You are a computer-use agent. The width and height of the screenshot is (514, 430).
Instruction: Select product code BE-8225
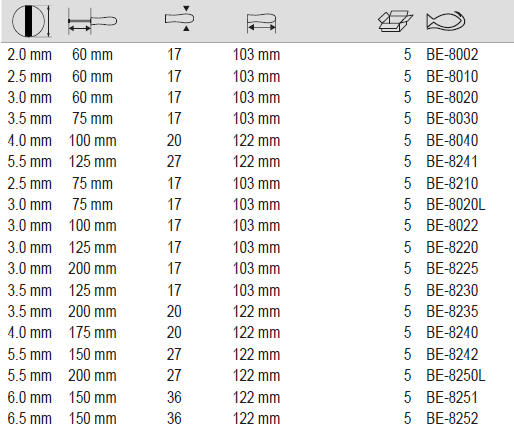(452, 269)
